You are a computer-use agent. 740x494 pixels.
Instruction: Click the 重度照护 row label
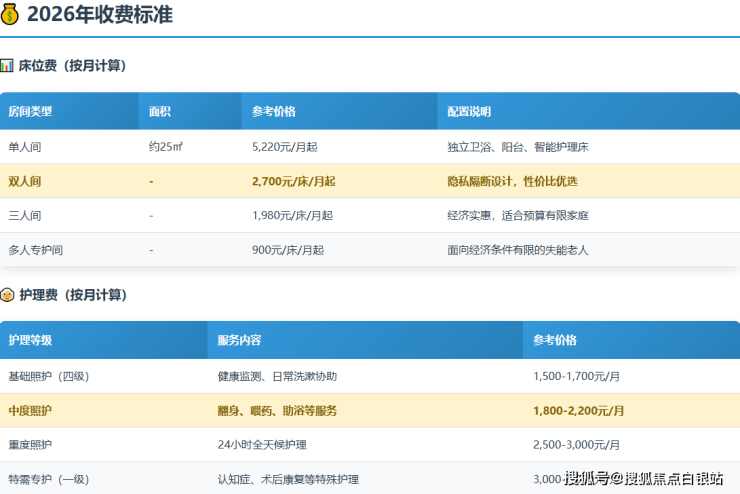30,444
